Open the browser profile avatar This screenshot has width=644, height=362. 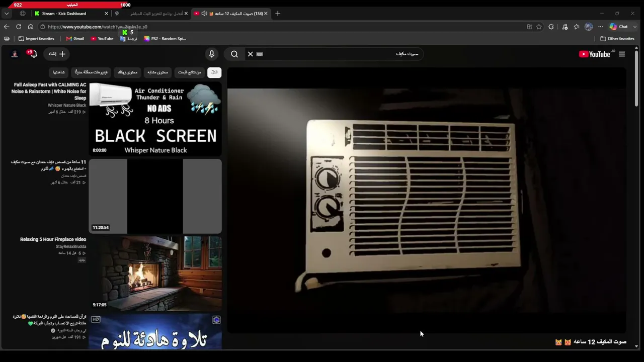[589, 27]
